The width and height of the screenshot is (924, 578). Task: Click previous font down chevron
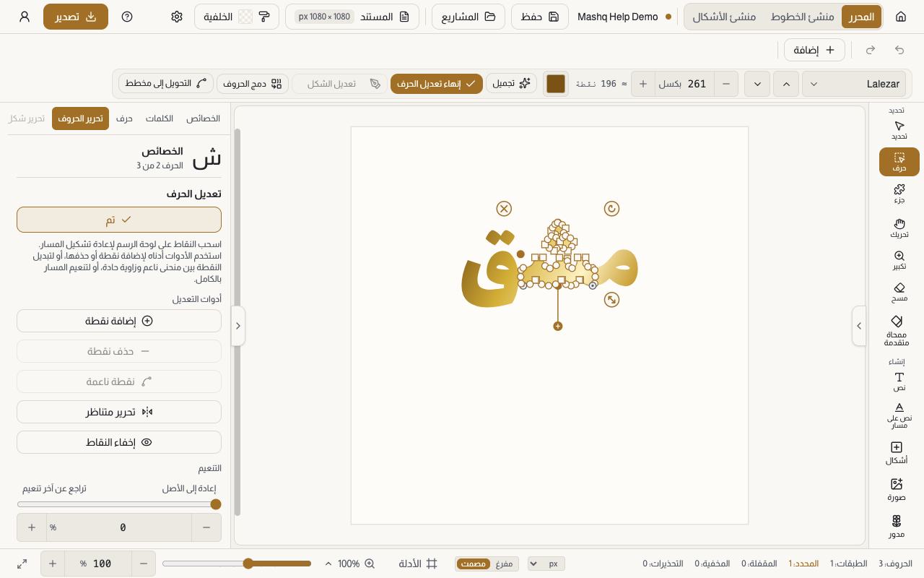(757, 84)
